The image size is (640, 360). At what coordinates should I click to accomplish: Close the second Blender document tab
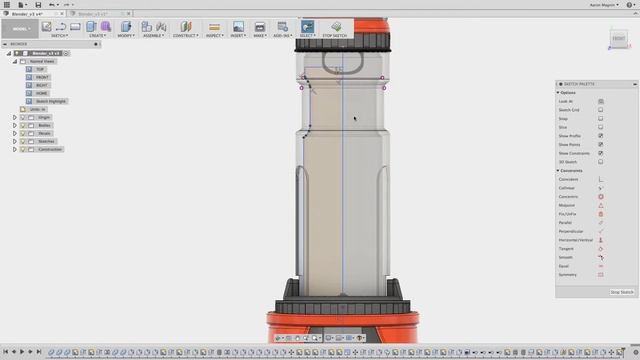129,13
